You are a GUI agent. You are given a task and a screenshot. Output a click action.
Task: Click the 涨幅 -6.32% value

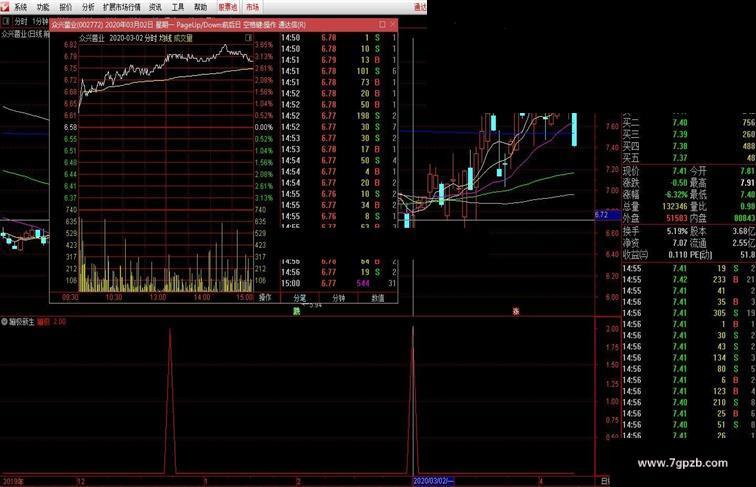coord(675,195)
